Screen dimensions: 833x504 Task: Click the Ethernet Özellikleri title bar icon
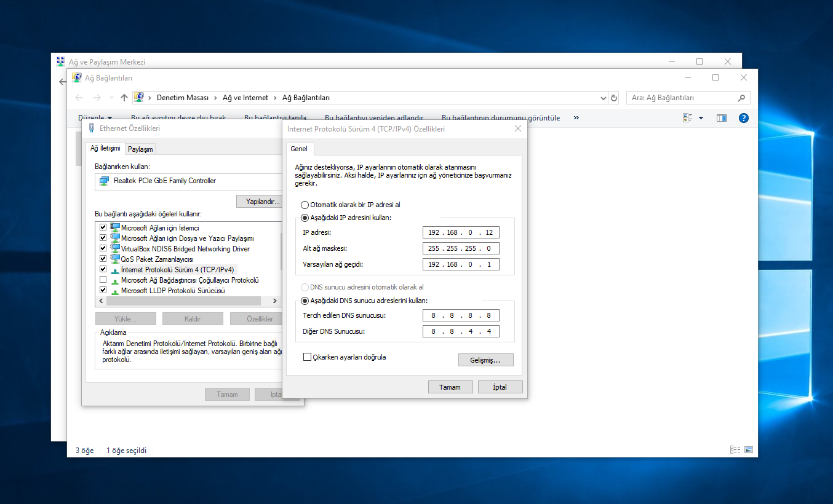(92, 128)
